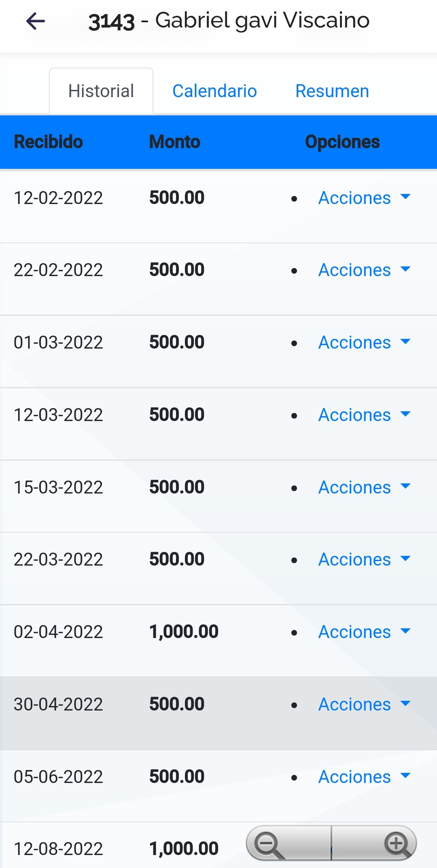
Task: Open Acciones menu for 01-03-2022 payment
Action: pyautogui.click(x=364, y=343)
